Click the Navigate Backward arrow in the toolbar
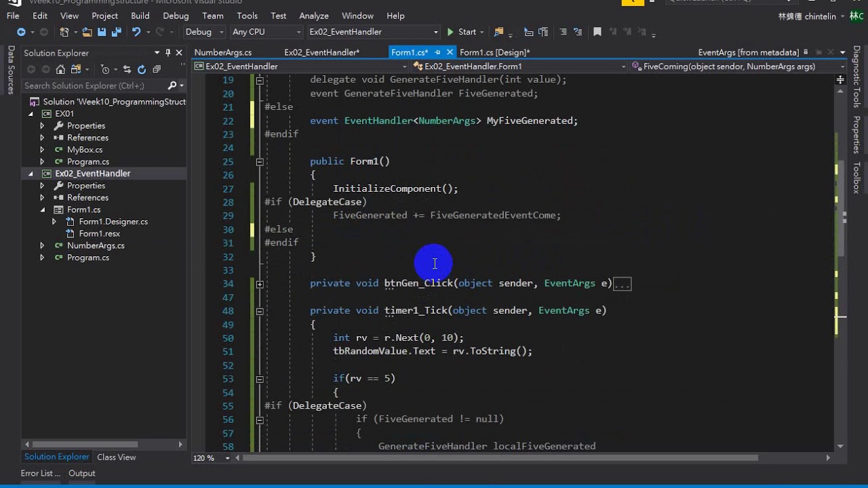Image resolution: width=868 pixels, height=488 pixels. point(21,32)
